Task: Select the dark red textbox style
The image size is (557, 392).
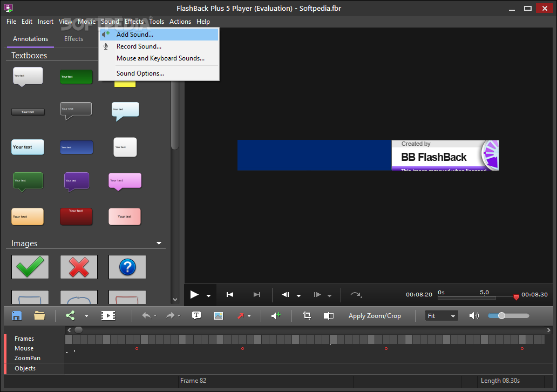Action: click(x=76, y=217)
